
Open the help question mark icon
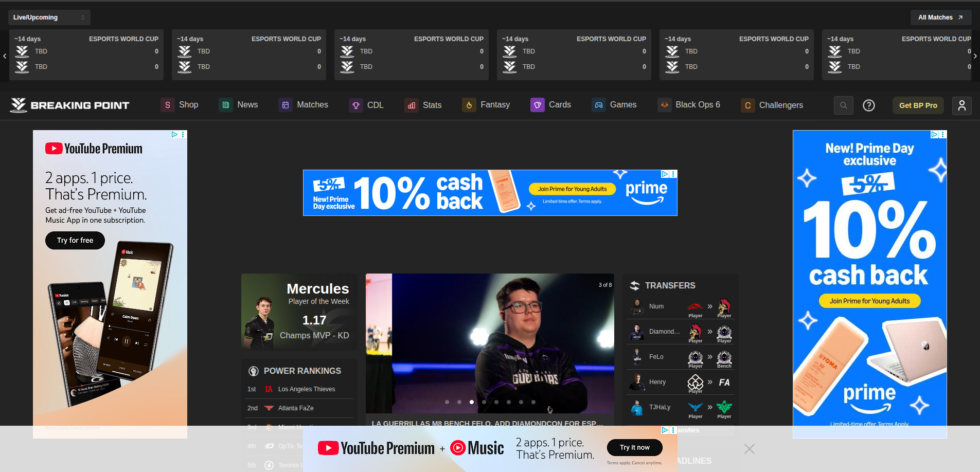pos(868,105)
